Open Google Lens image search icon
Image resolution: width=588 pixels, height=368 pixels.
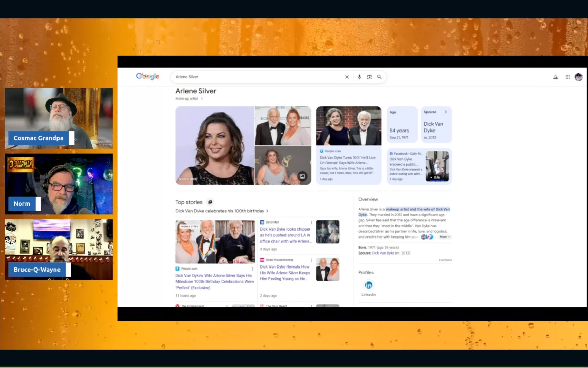point(369,77)
